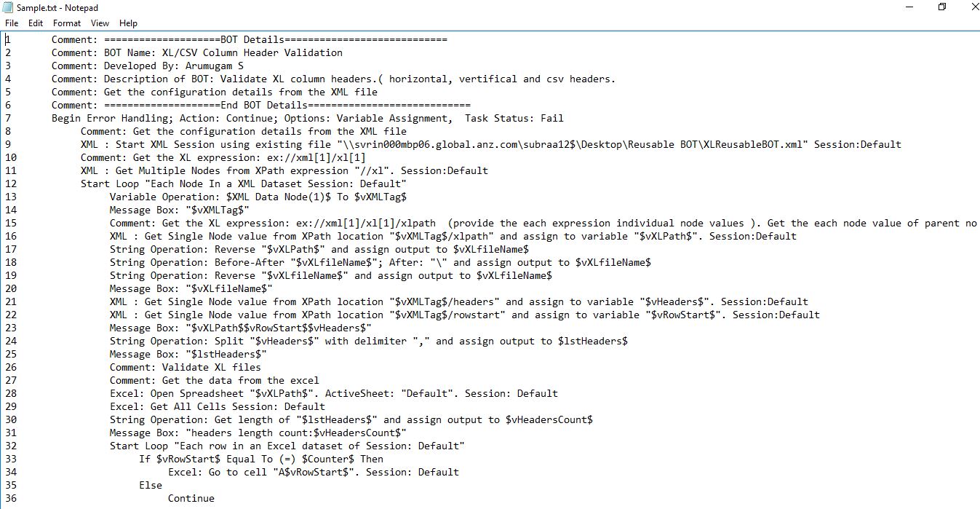Minimize the Notepad window
This screenshot has height=509, width=980.
pos(908,7)
